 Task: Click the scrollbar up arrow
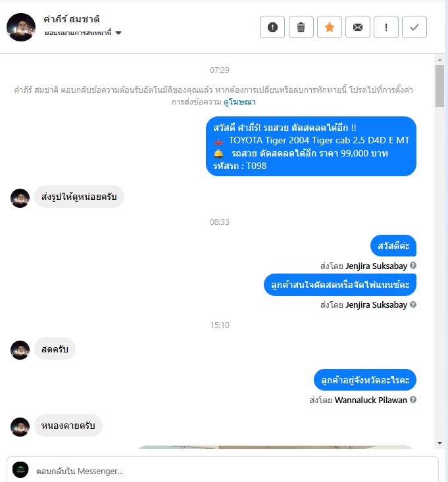click(439, 60)
